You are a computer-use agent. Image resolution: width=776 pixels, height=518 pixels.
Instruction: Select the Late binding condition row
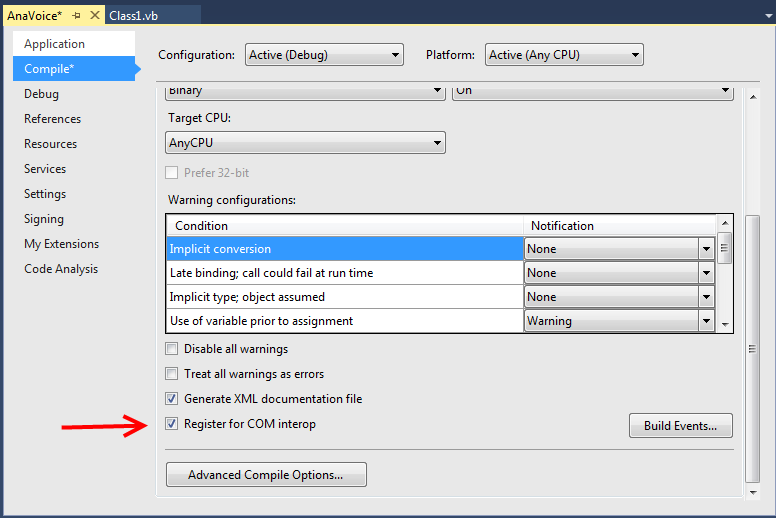tap(345, 273)
